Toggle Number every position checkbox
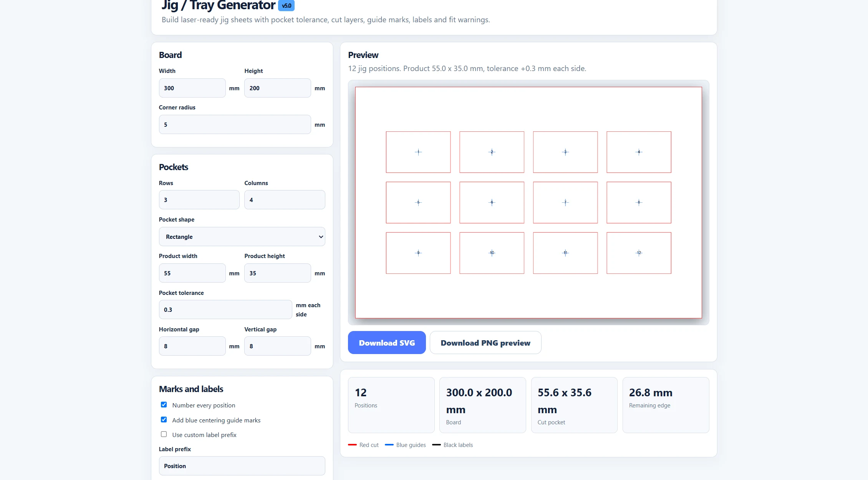 click(164, 405)
